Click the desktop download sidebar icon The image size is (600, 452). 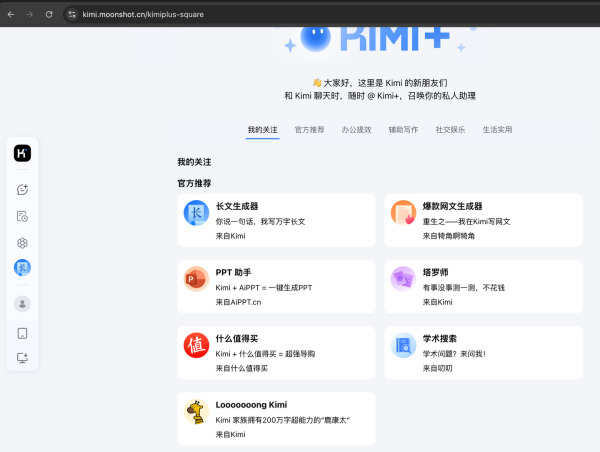[22, 358]
